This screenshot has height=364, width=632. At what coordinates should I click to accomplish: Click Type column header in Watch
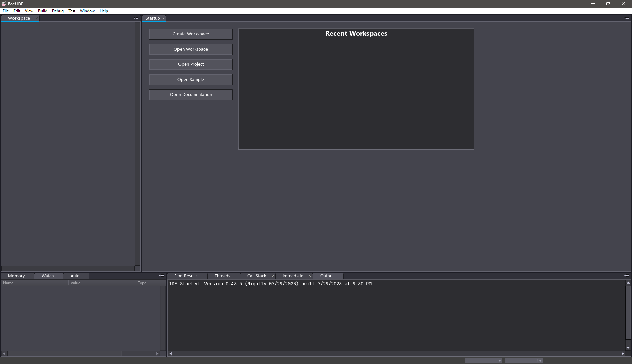[148, 283]
